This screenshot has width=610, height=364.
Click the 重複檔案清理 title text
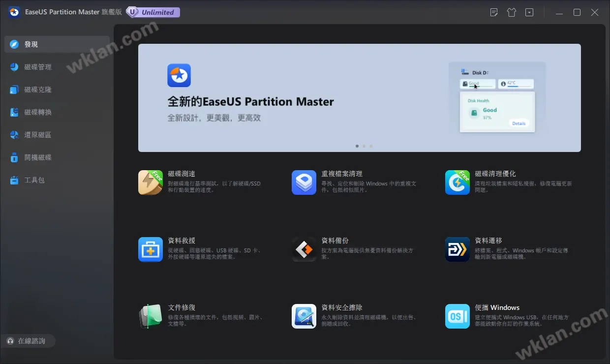(x=342, y=174)
